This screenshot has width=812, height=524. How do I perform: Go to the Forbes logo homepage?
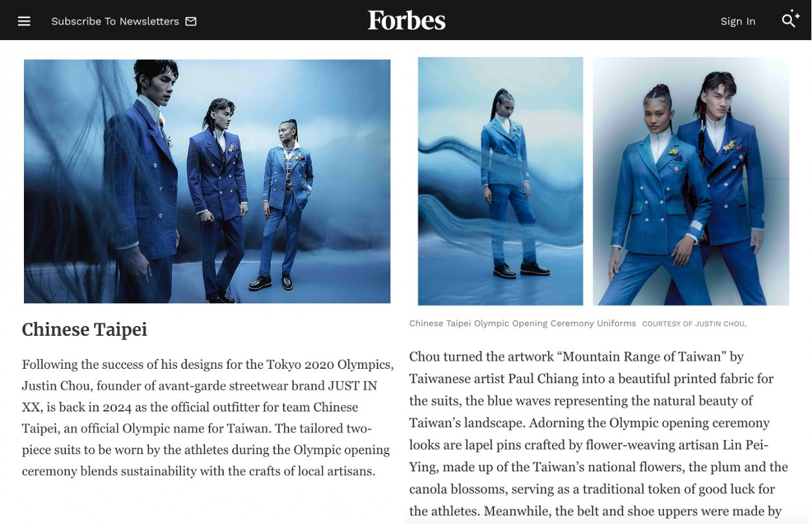click(407, 21)
